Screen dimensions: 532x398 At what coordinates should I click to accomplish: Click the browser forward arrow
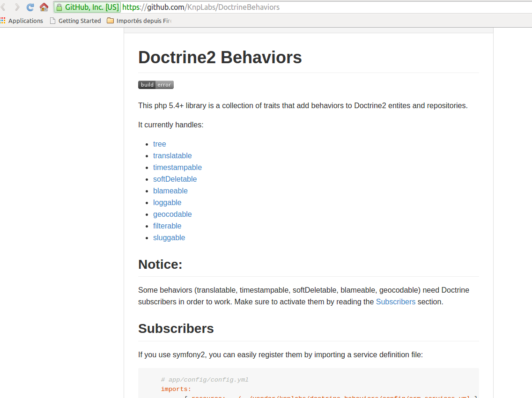[x=17, y=7]
